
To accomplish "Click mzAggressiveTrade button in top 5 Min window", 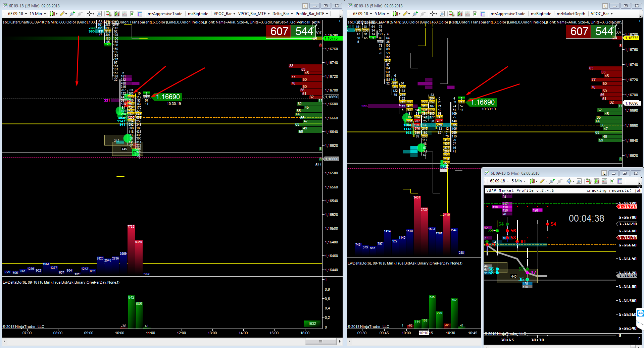I will pos(508,14).
